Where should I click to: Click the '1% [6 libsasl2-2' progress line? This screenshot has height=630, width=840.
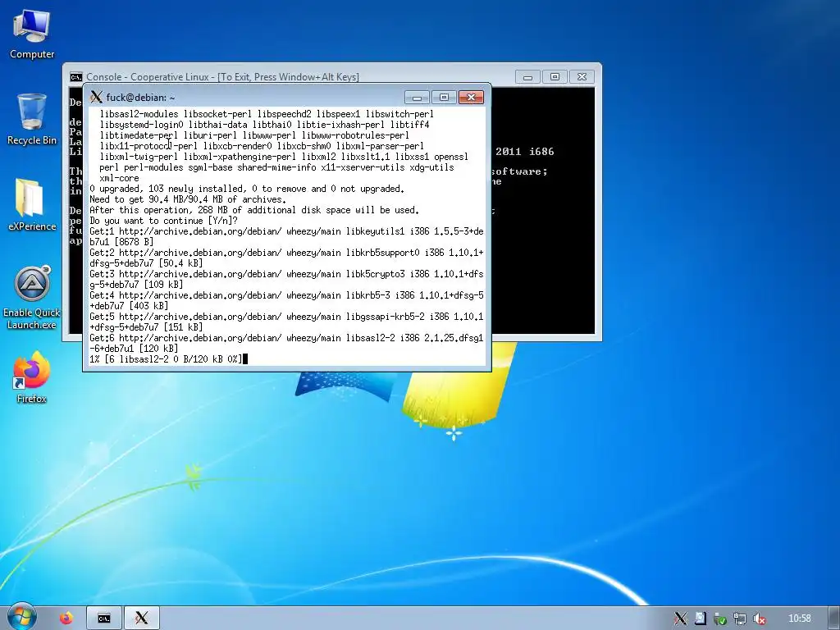[168, 359]
